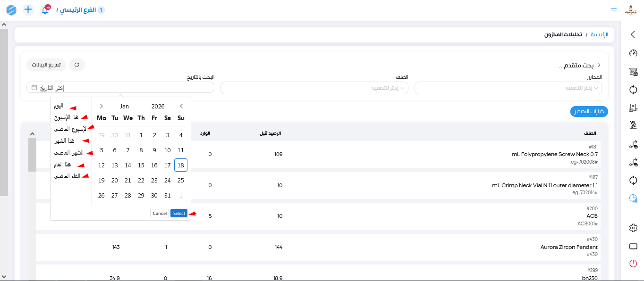The width and height of the screenshot is (644, 281).
Task: Click the hamburger menu icon at top
Action: 613,10
